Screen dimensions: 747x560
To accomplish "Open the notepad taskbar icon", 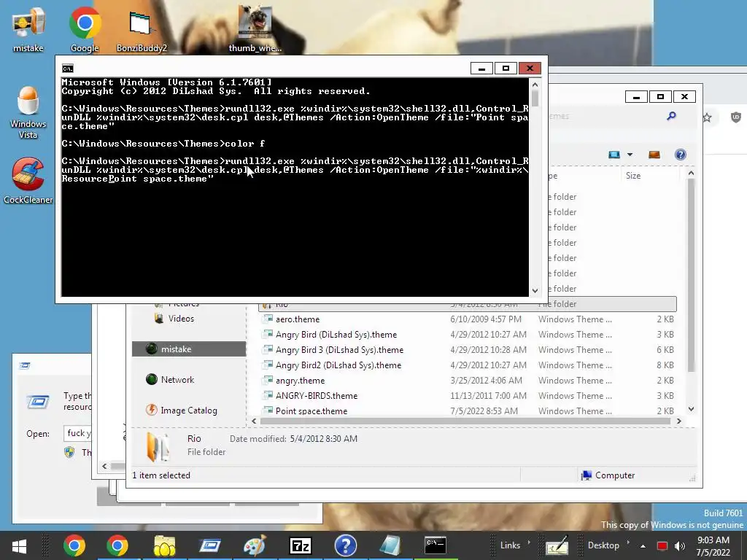I will click(x=391, y=545).
